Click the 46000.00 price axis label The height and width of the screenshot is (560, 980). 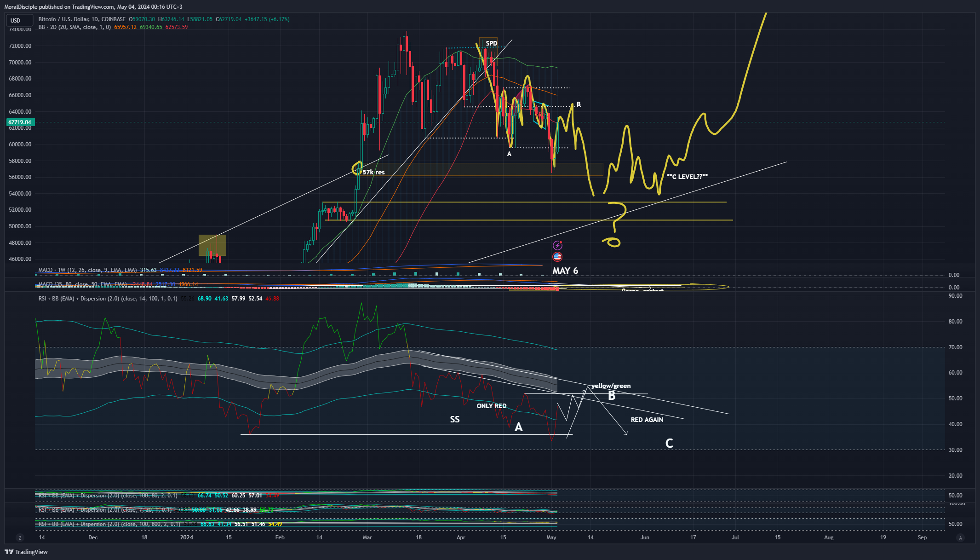20,259
